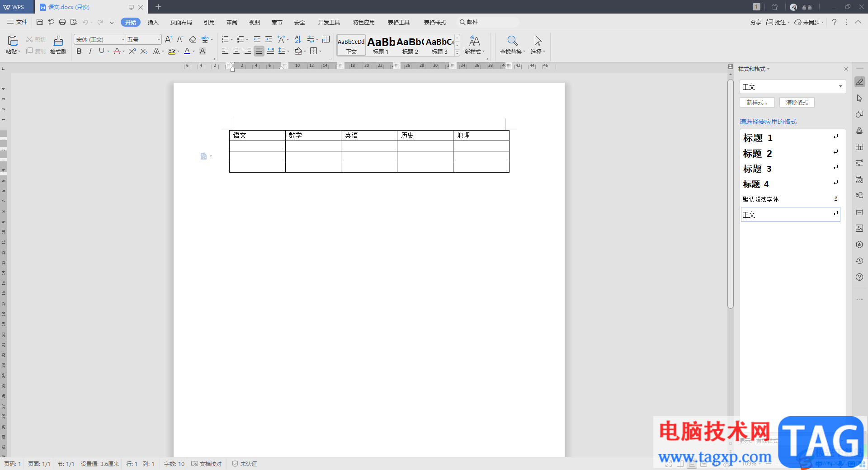The image size is (868, 470).
Task: Click the Select (选择) cursor icon in ribbon
Action: point(538,41)
